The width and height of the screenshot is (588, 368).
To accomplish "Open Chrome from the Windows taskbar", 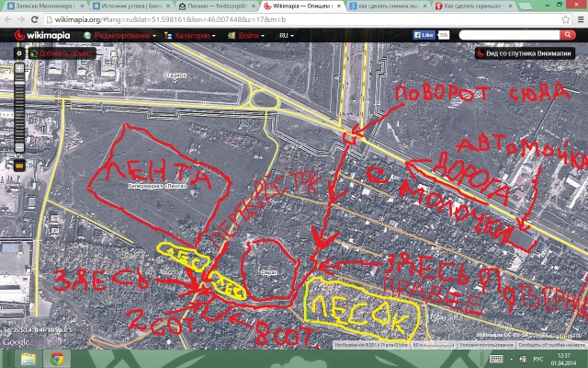I will point(58,357).
